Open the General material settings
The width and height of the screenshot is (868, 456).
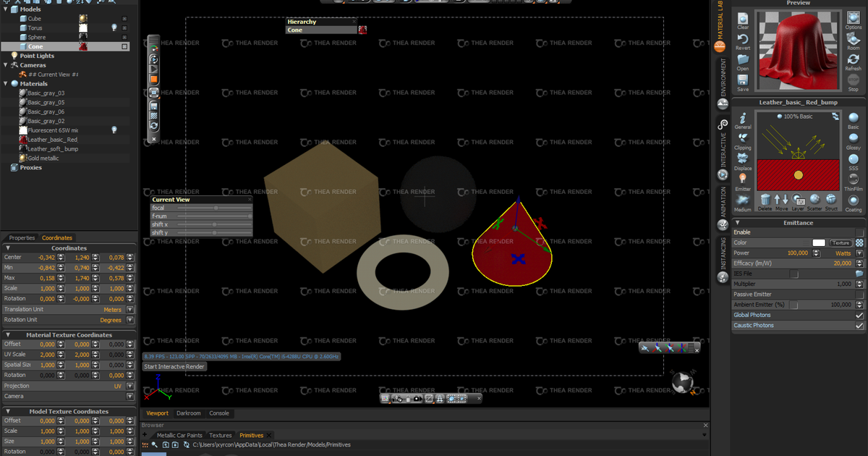click(x=743, y=120)
